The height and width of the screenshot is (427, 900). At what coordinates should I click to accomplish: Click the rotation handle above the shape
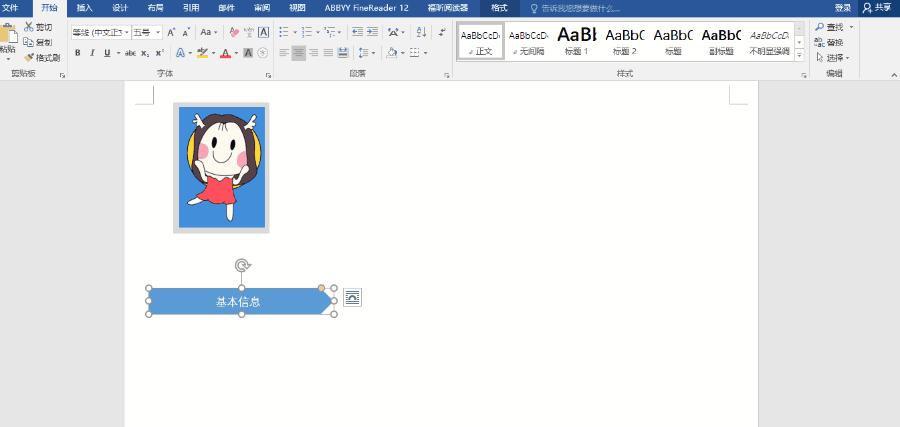[242, 265]
